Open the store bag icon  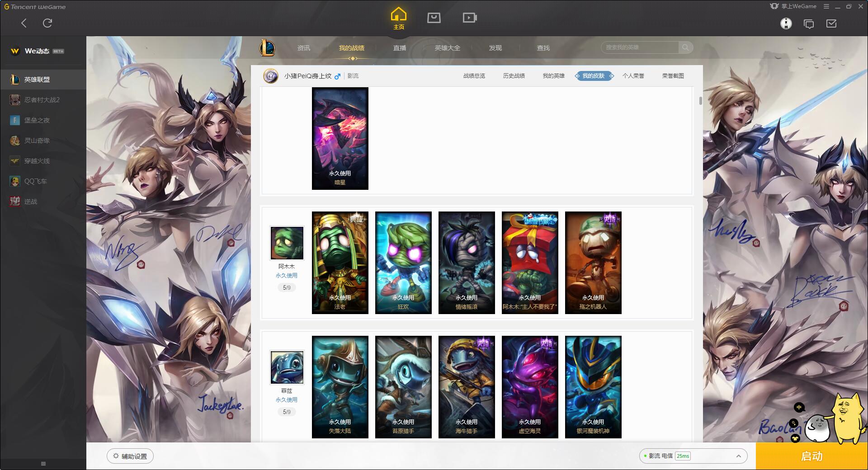[434, 18]
